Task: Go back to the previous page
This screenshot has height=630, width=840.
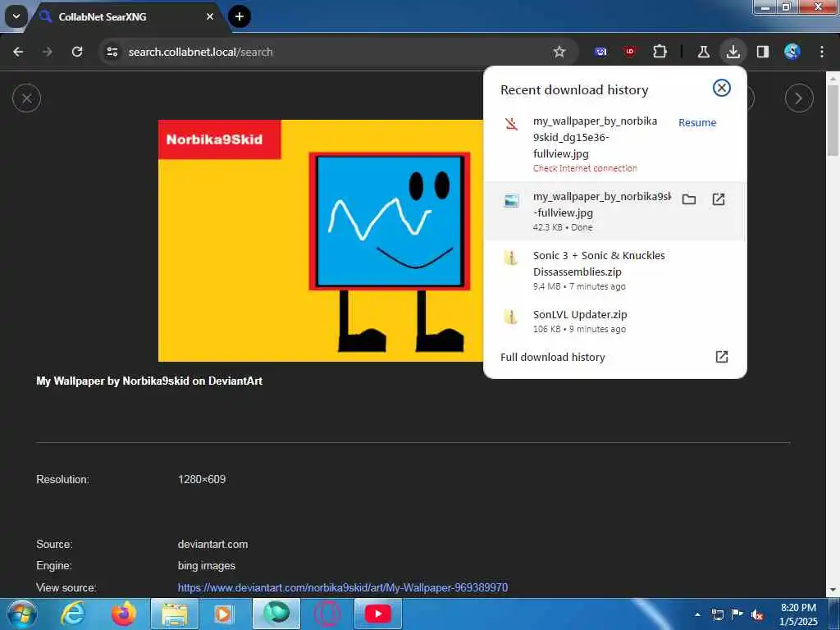Action: coord(18,52)
